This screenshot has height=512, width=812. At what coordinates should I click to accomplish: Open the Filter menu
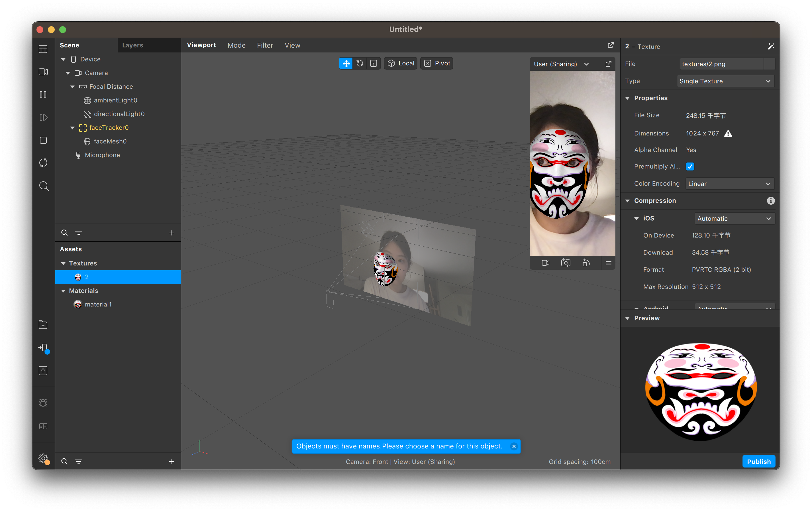point(265,45)
